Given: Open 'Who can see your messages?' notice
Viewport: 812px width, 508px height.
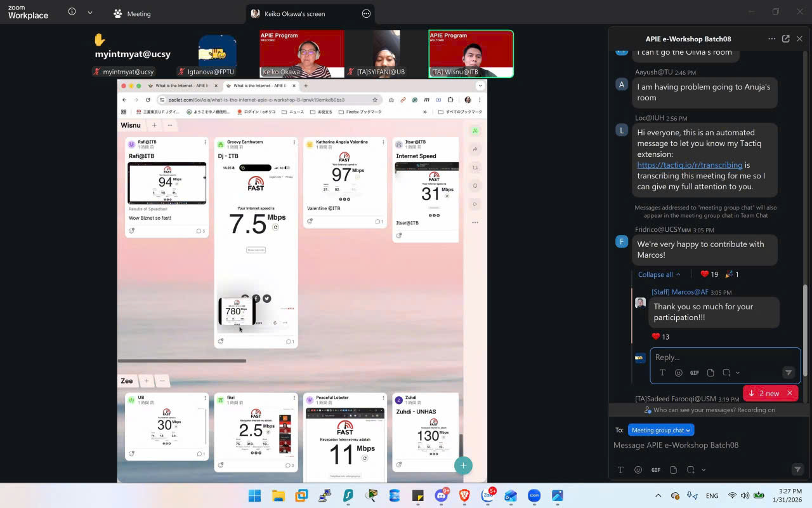Looking at the screenshot, I should [x=709, y=410].
